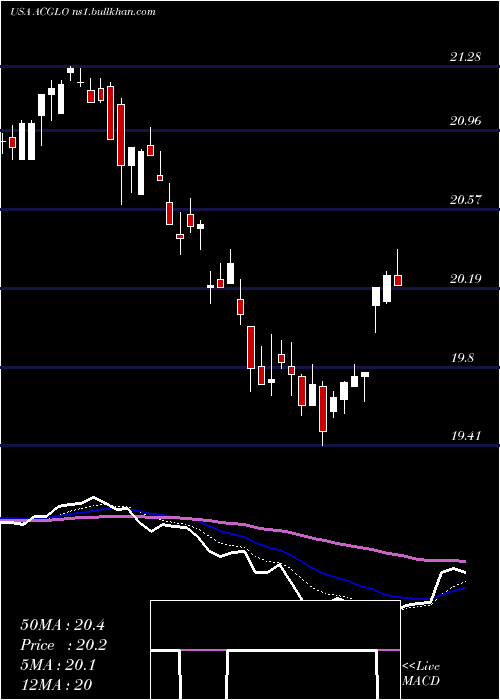Click the 5MA : 20.1 readout
The height and width of the screenshot is (700, 500).
58,665
